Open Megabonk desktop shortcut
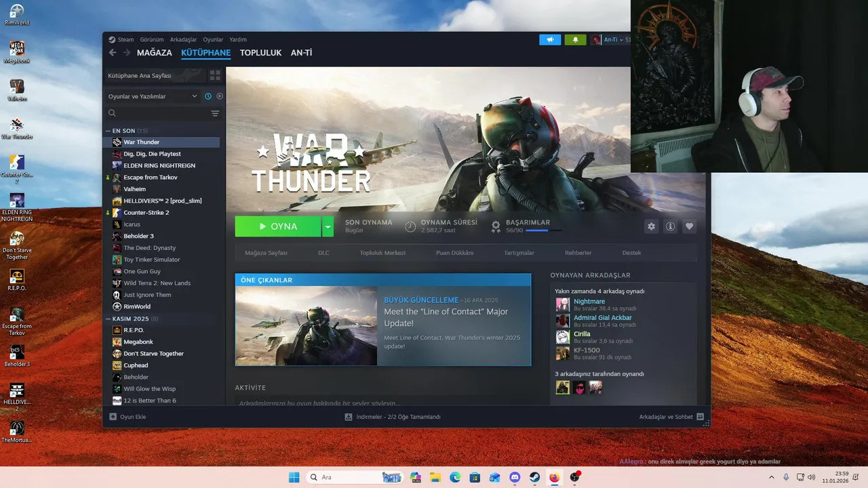This screenshot has width=868, height=488. (x=17, y=52)
